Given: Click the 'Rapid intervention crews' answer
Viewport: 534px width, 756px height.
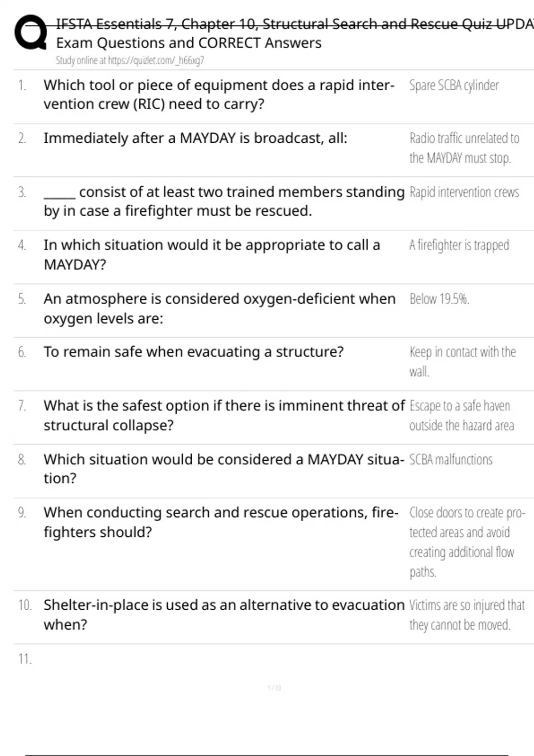Looking at the screenshot, I should click(x=464, y=192).
